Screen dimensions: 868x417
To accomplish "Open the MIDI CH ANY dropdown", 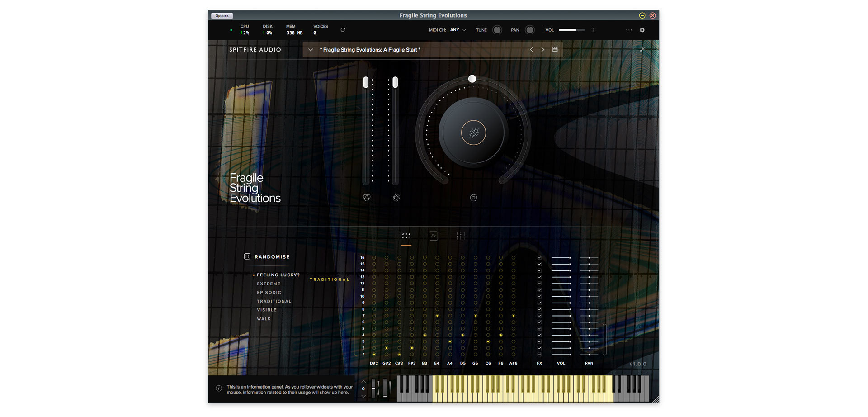I will pyautogui.click(x=458, y=30).
